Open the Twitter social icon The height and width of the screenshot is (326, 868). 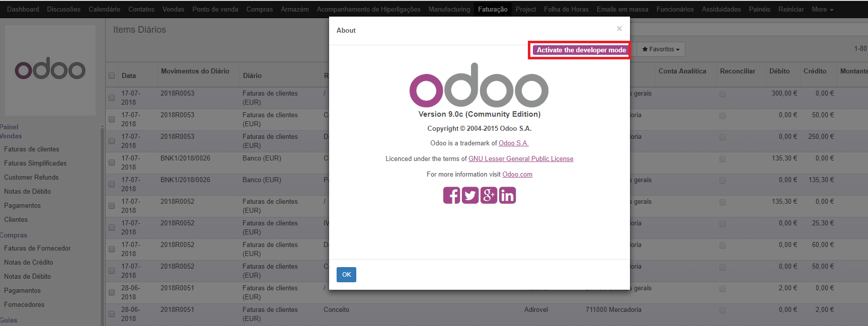click(x=470, y=195)
